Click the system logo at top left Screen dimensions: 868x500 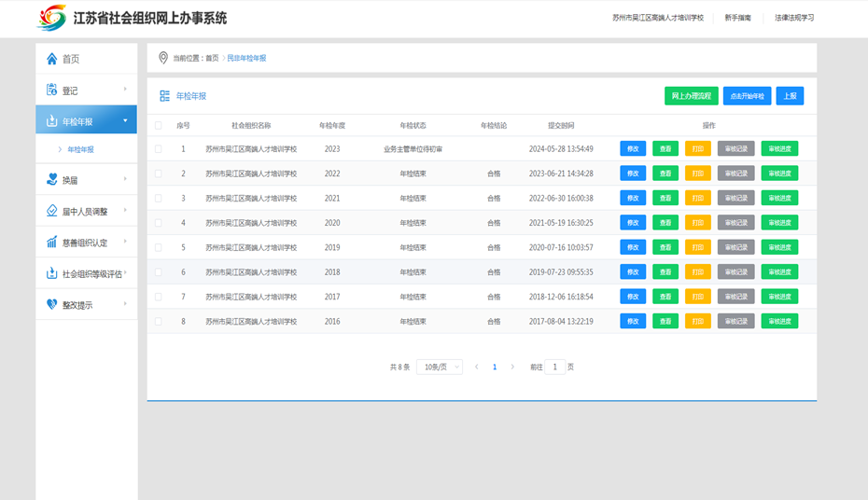click(x=51, y=18)
